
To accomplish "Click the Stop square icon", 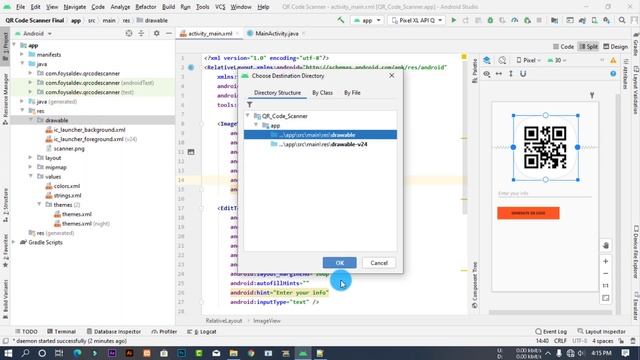I will click(539, 20).
